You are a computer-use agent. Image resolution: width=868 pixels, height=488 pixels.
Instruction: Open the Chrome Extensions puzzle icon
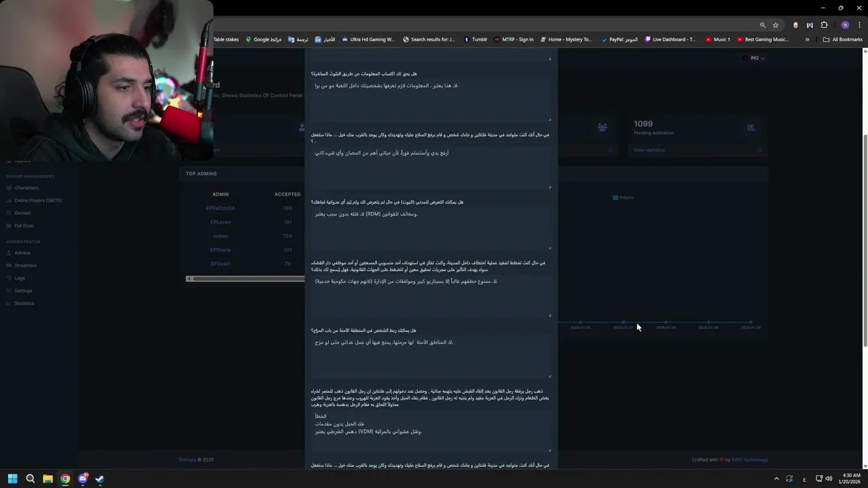tap(824, 25)
